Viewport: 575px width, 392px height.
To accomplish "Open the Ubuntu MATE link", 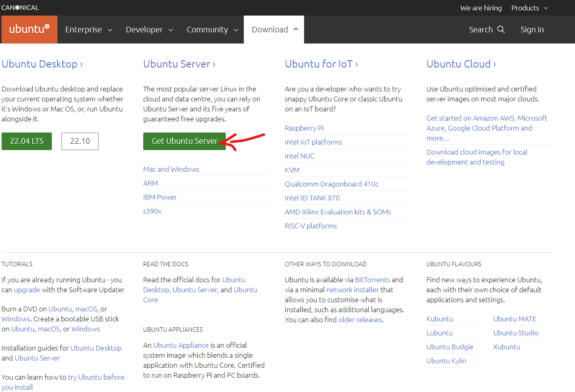I will (x=514, y=319).
